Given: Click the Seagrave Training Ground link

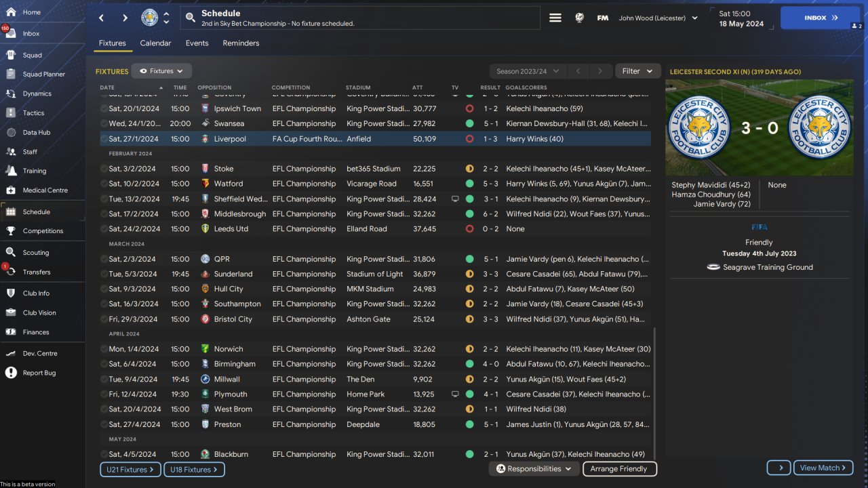Looking at the screenshot, I should [x=768, y=267].
